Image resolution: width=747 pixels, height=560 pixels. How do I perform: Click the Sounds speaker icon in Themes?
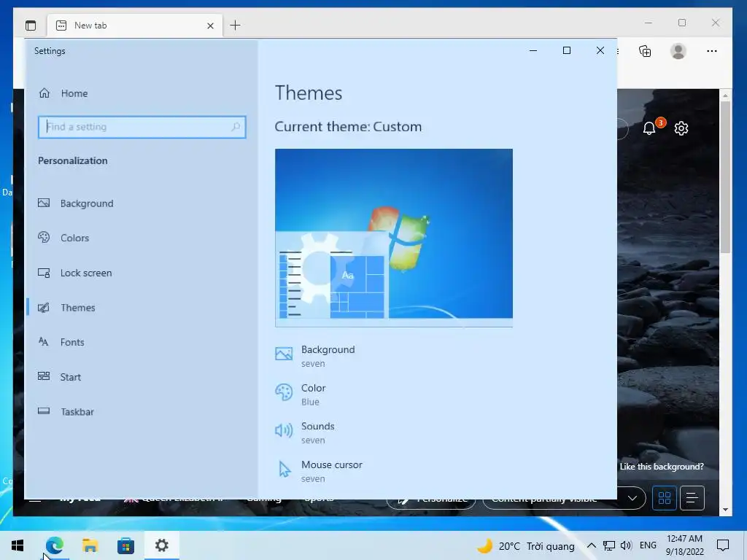point(284,430)
